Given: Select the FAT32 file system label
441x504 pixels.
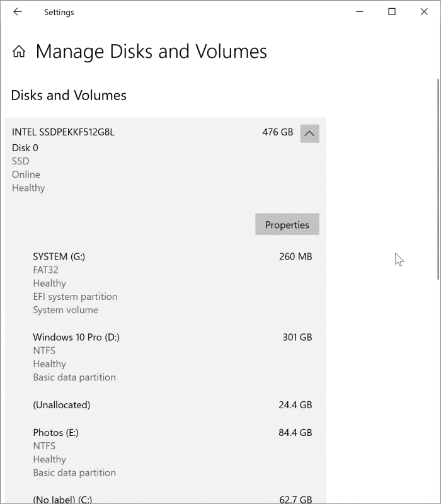Looking at the screenshot, I should pos(44,270).
